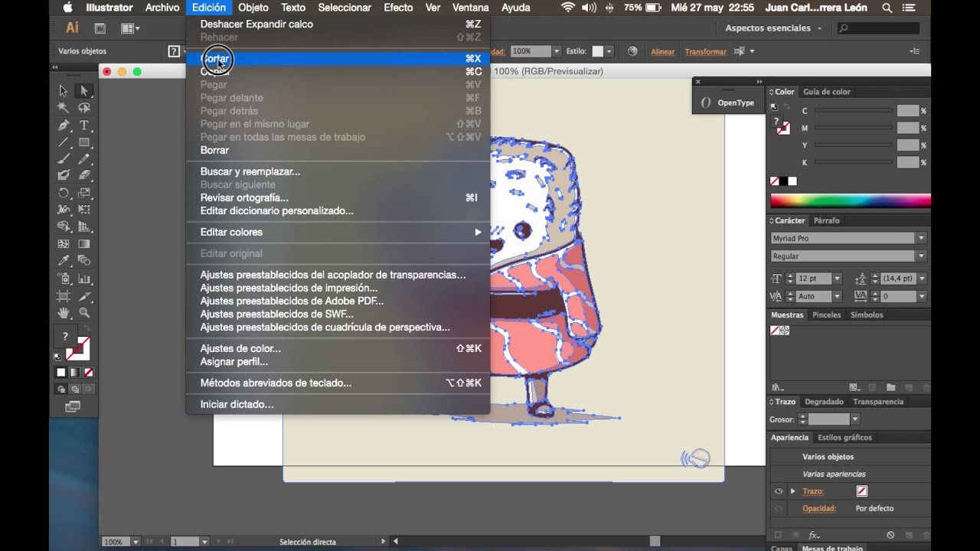The image size is (980, 551).
Task: Select the Rectangle tool
Action: [x=84, y=142]
